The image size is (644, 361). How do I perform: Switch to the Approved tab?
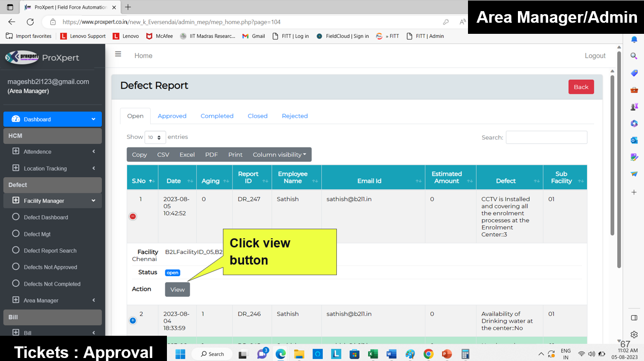[172, 116]
